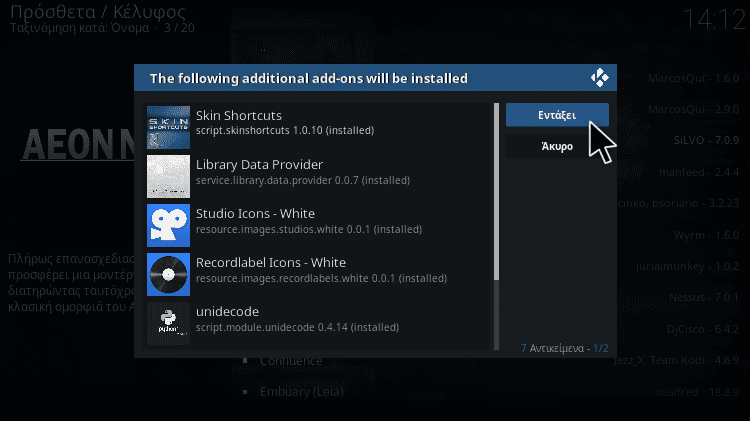The image size is (750, 421).
Task: Select 'Studio Icons - White' entry text
Action: [x=255, y=213]
